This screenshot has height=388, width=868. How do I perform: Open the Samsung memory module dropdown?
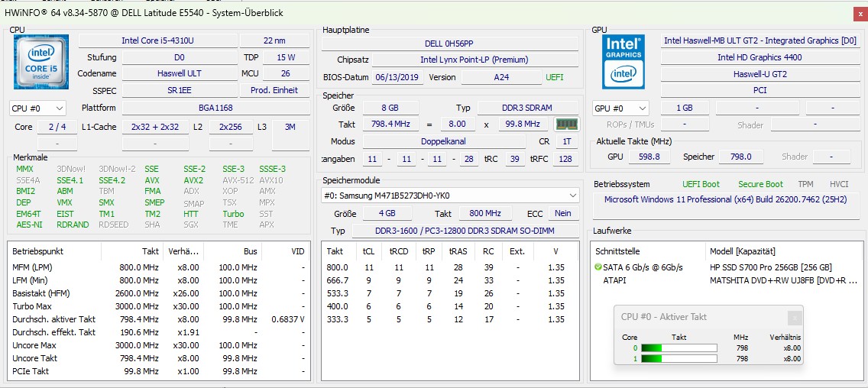[450, 196]
